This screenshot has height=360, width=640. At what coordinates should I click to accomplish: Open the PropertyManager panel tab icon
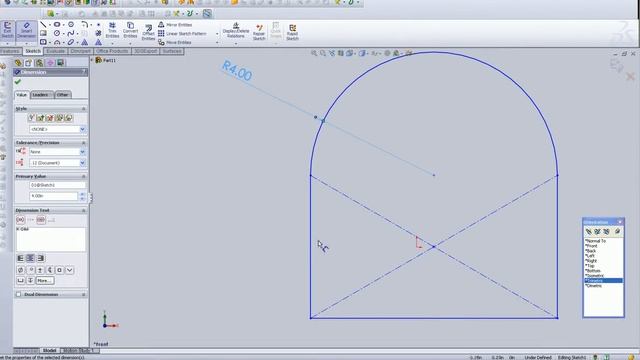28,63
